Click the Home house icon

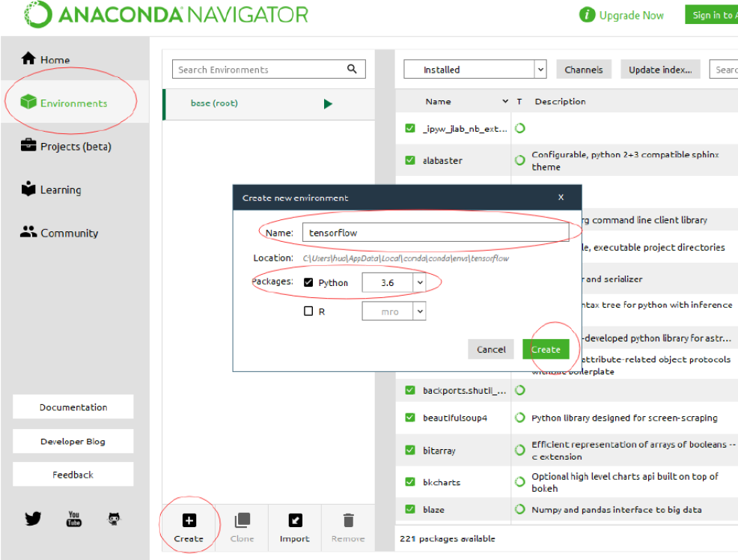pos(28,58)
